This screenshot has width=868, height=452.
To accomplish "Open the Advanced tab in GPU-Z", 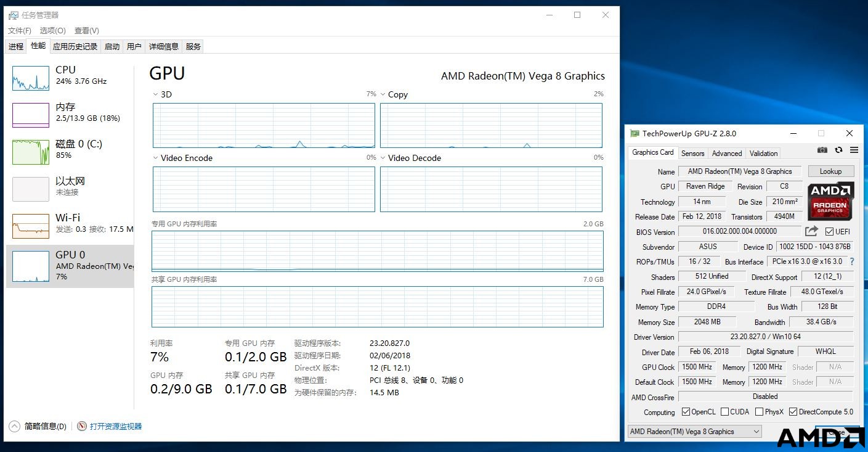I will coord(727,153).
